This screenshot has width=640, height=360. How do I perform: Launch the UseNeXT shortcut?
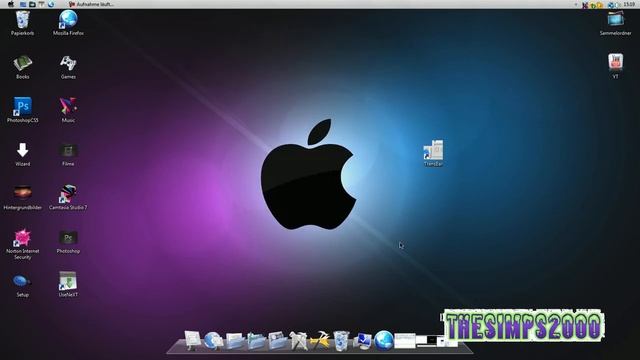pos(68,281)
